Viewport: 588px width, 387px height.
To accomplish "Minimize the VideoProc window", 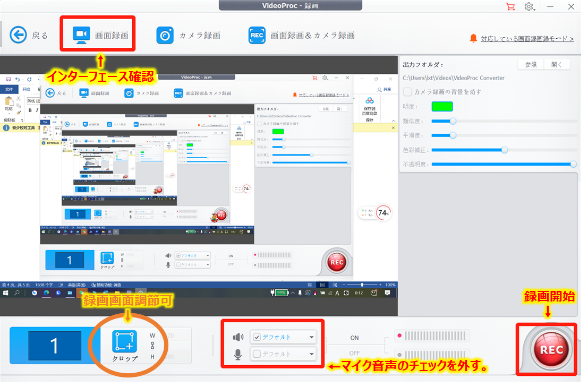I will tap(550, 6).
